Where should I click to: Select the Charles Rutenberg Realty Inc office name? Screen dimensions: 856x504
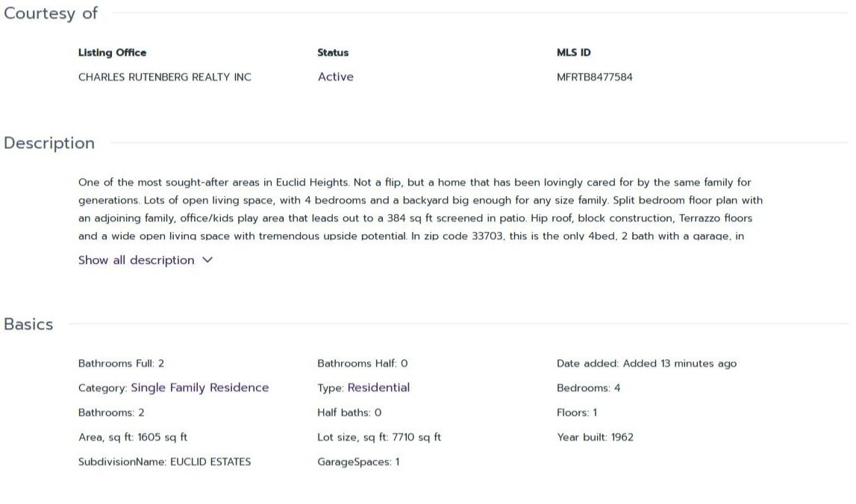point(164,77)
